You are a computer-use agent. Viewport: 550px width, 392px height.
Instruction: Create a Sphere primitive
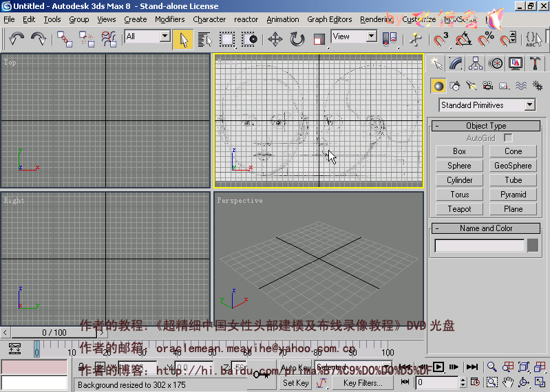point(459,166)
